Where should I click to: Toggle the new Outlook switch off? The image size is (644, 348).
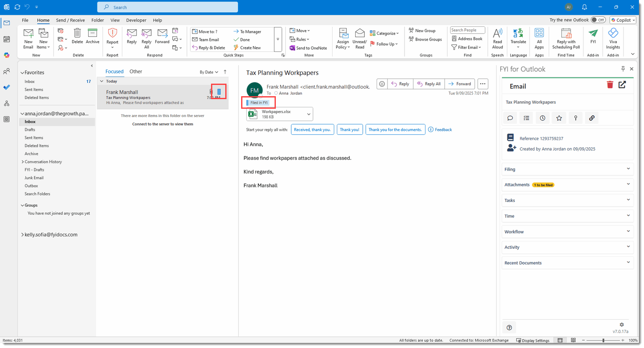(598, 20)
